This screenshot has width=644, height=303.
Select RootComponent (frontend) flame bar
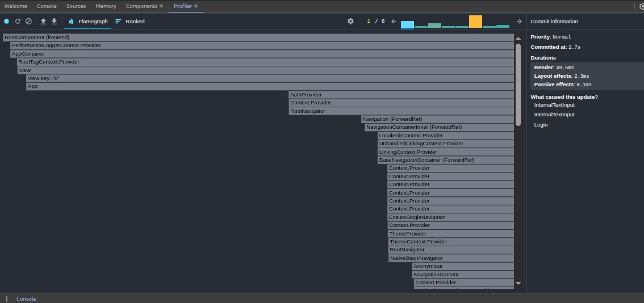point(258,37)
